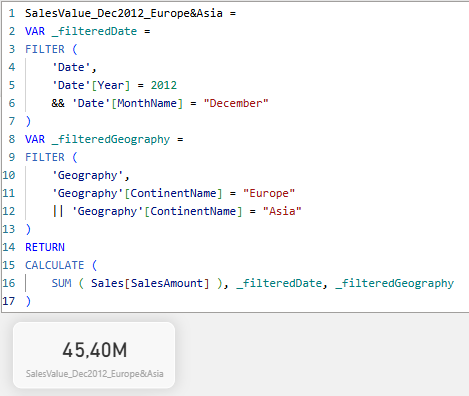Click the "Europe" string on line 11
Image resolution: width=469 pixels, height=396 pixels.
tap(269, 193)
